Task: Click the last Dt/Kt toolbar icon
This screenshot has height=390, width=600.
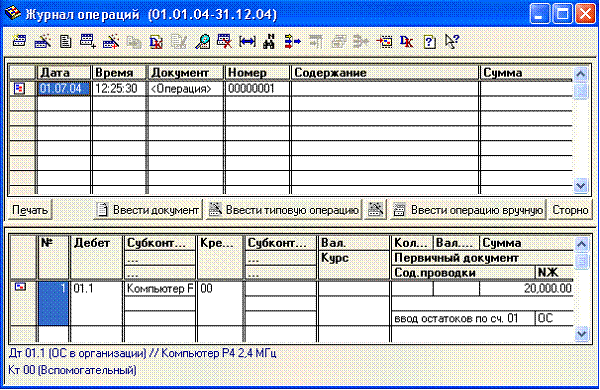Action: tap(406, 41)
